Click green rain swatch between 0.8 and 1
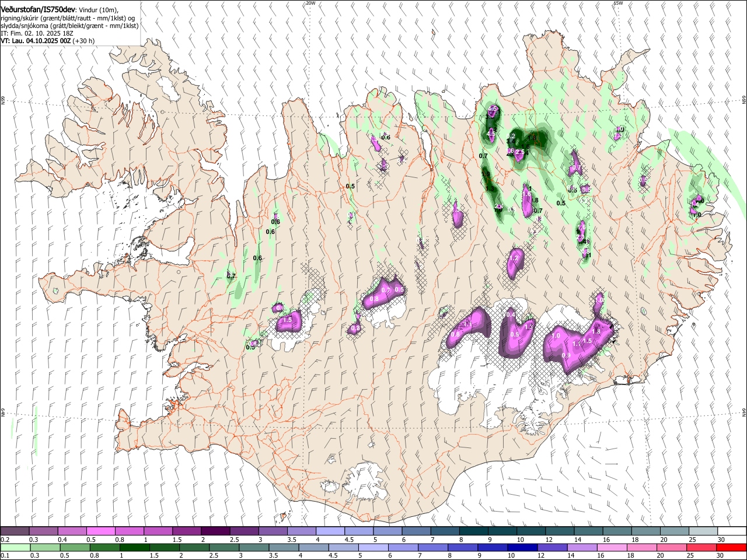 105,548
